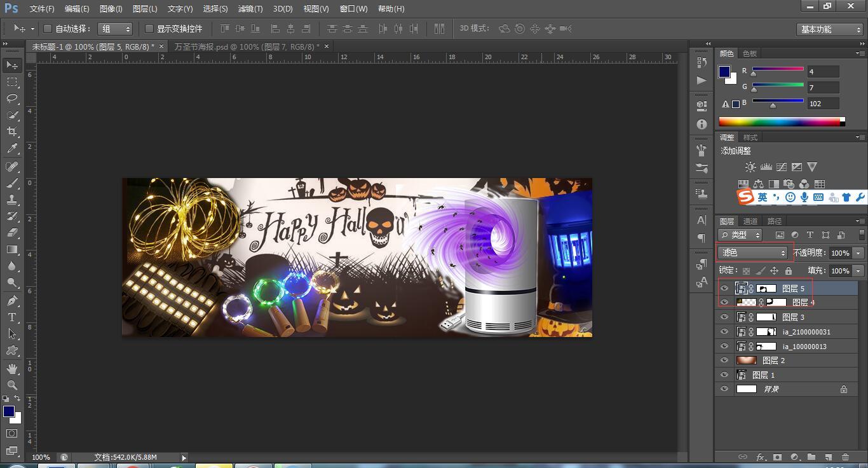868x468 pixels.
Task: Select the 图层 2 layer row
Action: 788,361
